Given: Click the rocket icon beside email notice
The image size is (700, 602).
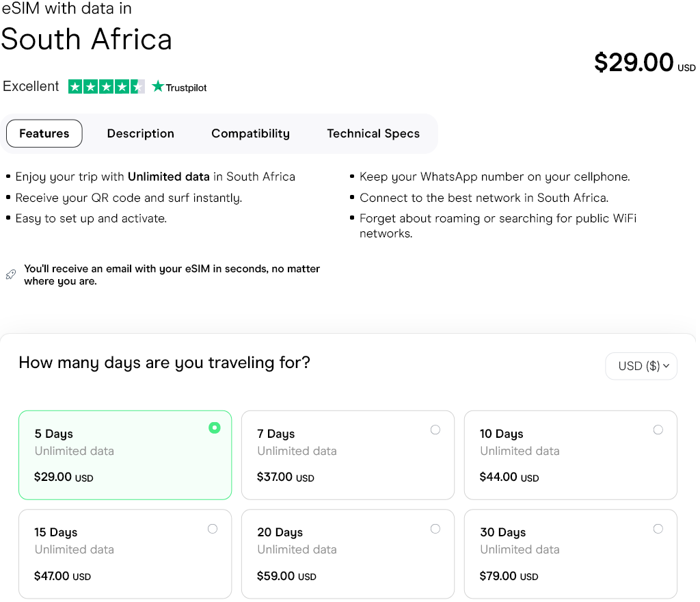Looking at the screenshot, I should point(10,274).
